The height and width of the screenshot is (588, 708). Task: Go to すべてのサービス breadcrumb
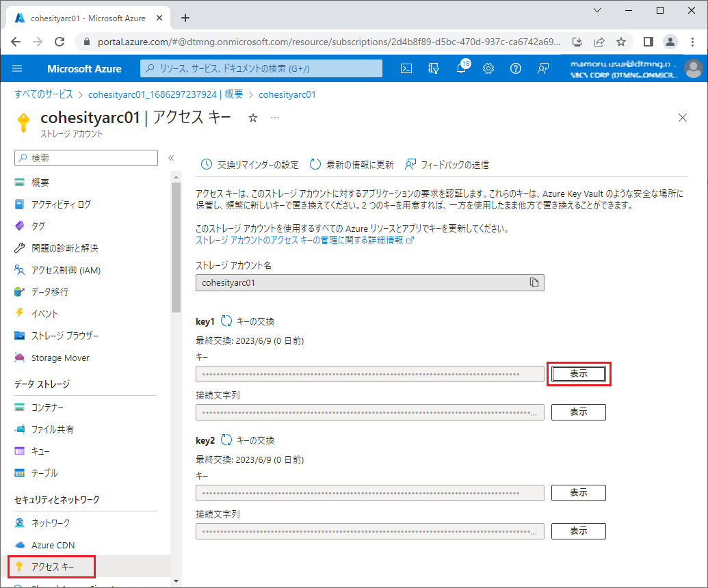44,94
